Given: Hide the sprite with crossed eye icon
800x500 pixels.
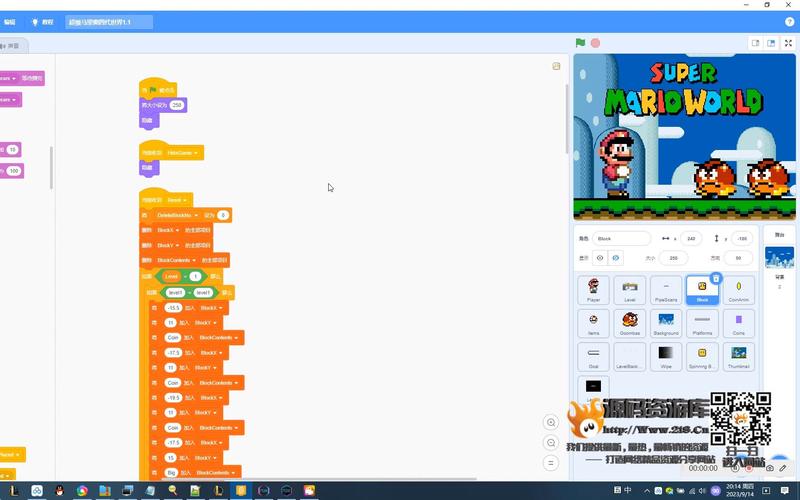Looking at the screenshot, I should click(615, 258).
